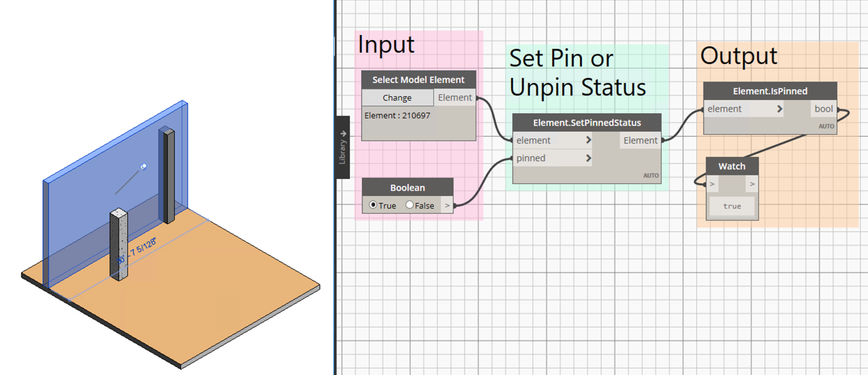
Task: Expand the pinned input chevron on Element.SetPinnedStatus
Action: [x=587, y=157]
